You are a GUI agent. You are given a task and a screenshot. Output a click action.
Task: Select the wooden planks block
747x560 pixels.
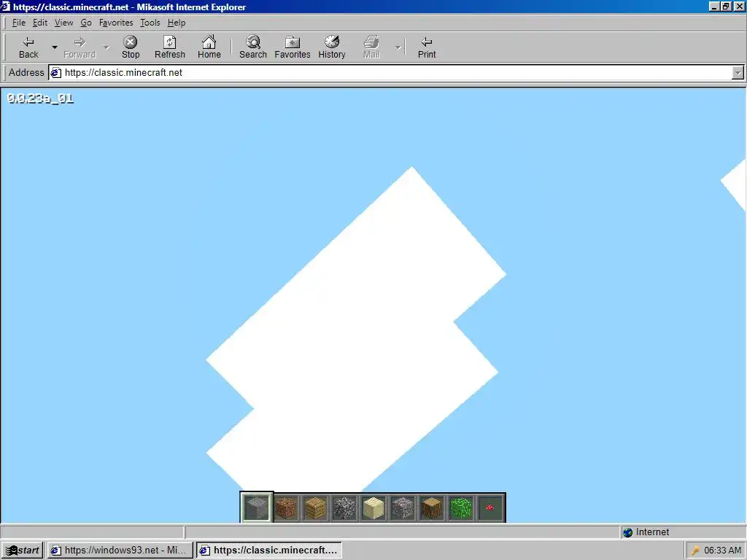click(315, 507)
